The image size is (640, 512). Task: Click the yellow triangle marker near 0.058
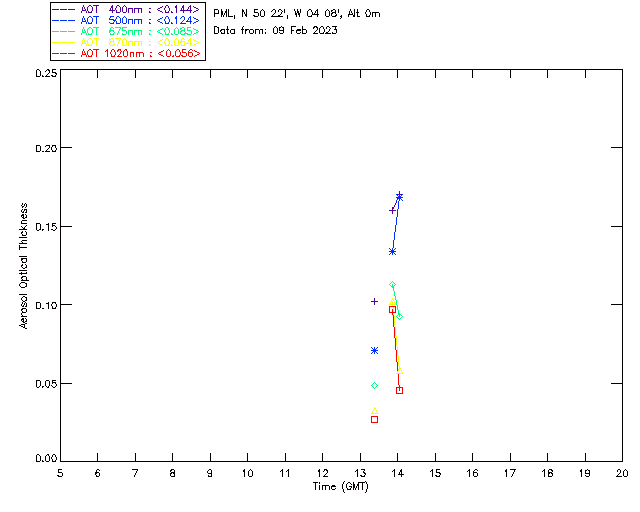[x=400, y=371]
